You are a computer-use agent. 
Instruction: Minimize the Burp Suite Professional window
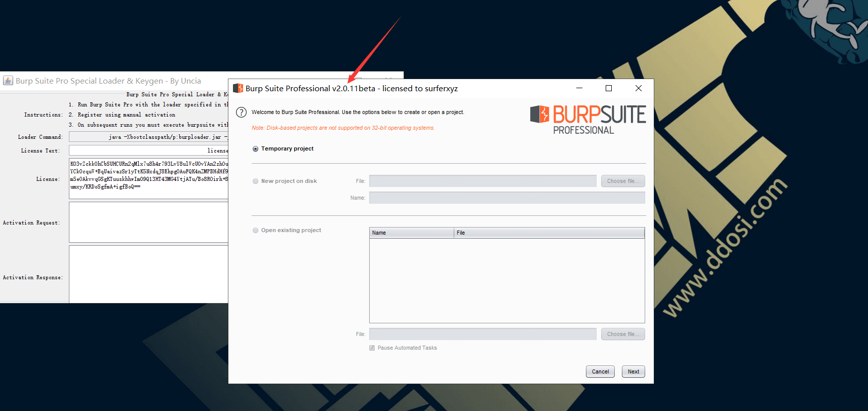(x=579, y=88)
